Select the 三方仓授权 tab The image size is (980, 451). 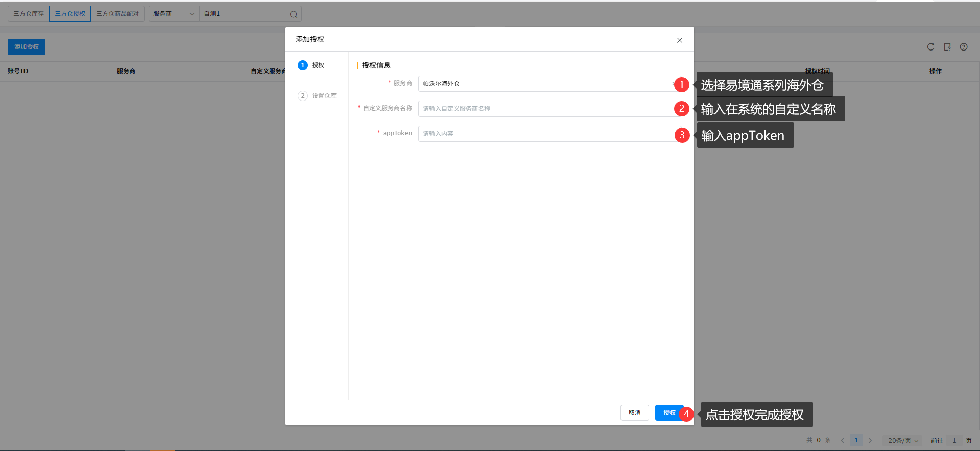pos(70,14)
